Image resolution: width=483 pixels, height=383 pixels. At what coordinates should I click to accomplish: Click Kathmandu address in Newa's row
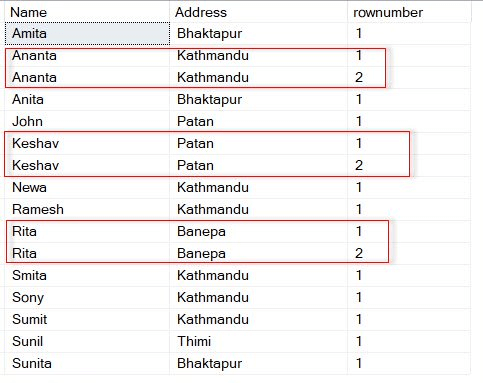[258, 187]
